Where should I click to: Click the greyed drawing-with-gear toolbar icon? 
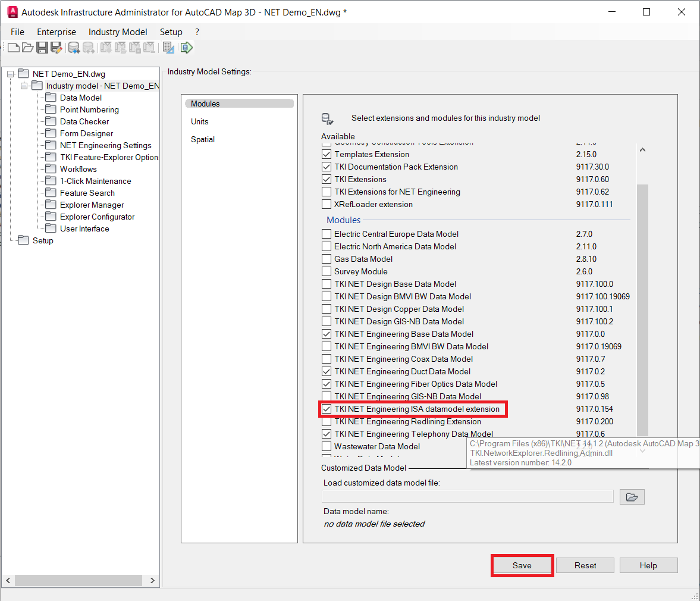106,48
